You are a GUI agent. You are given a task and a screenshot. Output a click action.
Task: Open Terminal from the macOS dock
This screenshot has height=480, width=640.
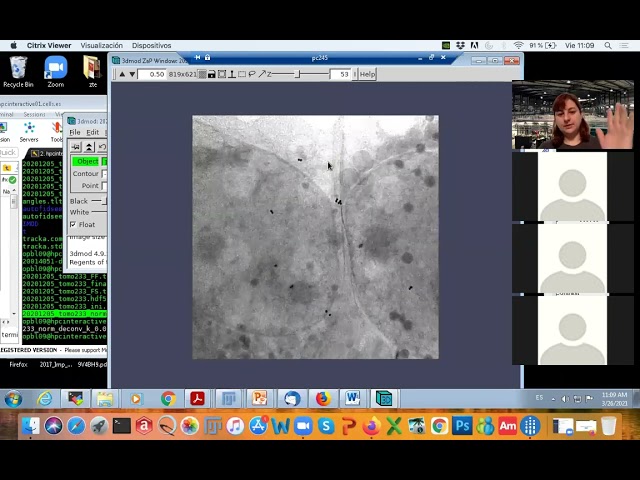tap(122, 426)
